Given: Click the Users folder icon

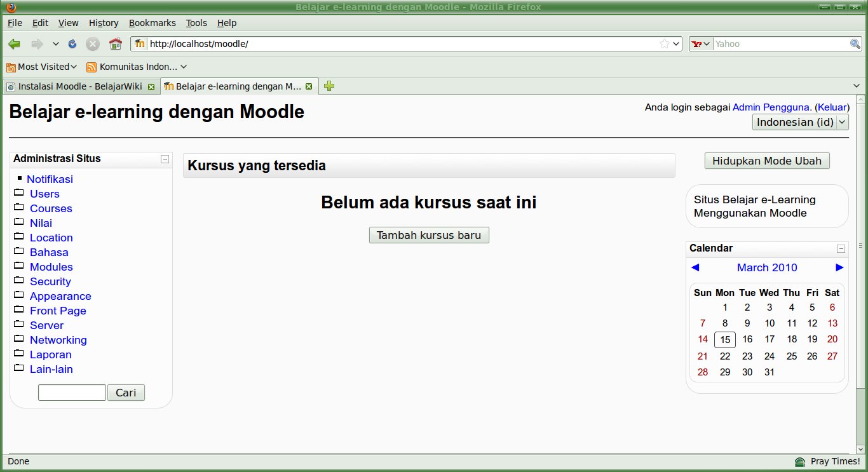Looking at the screenshot, I should coord(18,192).
